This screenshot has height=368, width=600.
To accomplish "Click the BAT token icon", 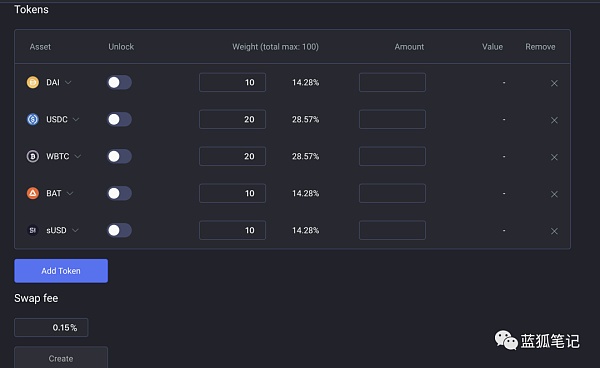I will tap(33, 193).
